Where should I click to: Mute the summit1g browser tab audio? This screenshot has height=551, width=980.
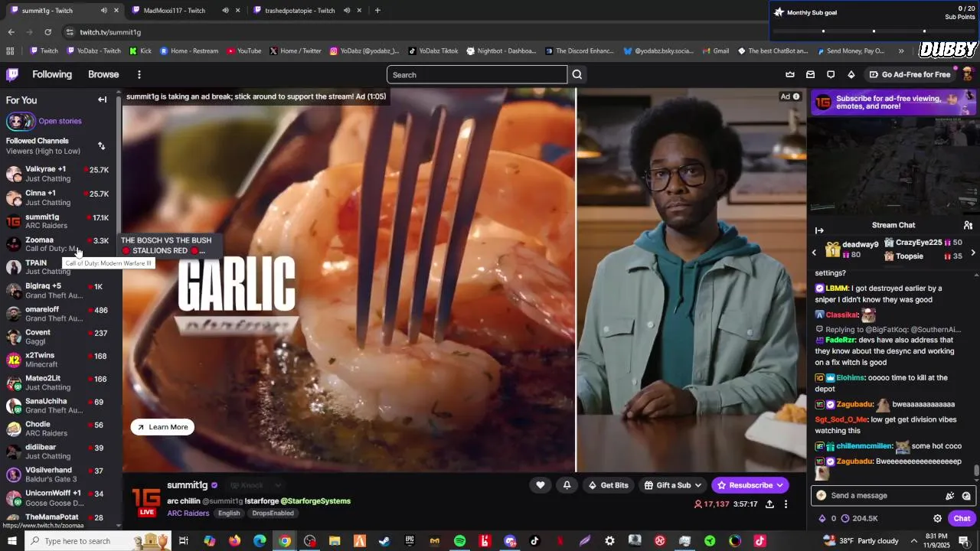(103, 11)
